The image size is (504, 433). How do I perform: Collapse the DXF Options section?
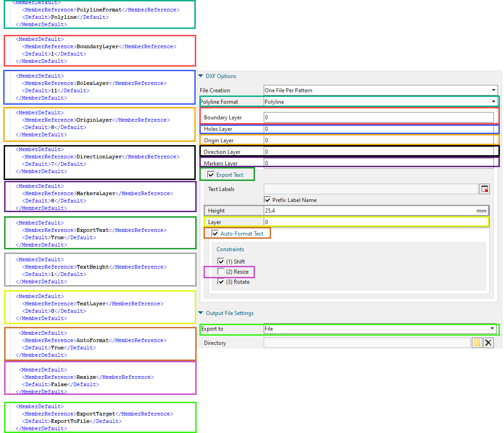pyautogui.click(x=201, y=76)
